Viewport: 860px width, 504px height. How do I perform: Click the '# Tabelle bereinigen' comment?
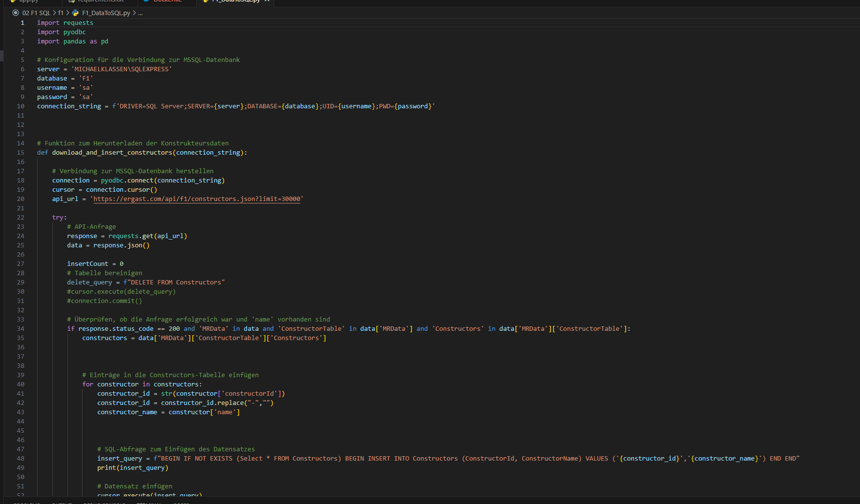[105, 273]
